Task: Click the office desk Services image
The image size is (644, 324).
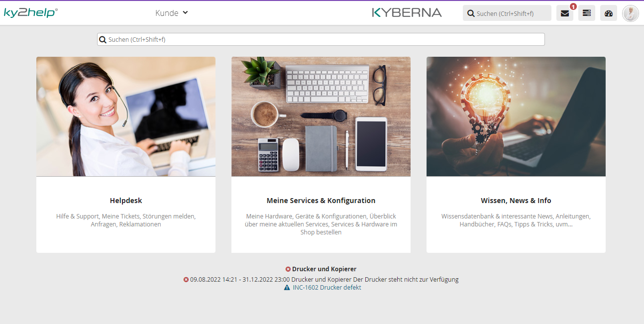Action: (x=321, y=116)
